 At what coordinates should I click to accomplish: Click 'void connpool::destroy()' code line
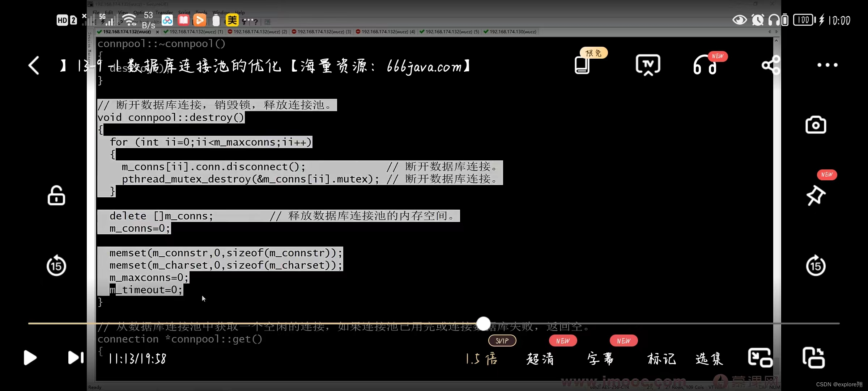[171, 118]
